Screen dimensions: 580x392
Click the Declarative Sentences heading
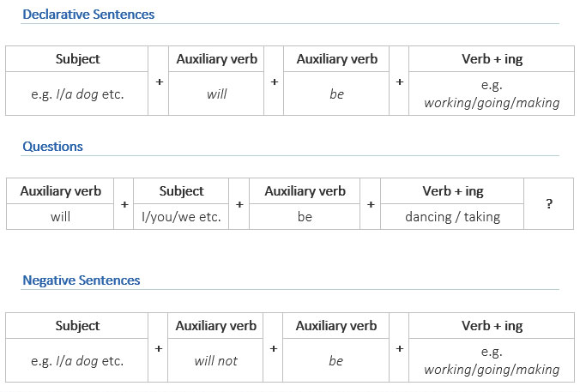point(88,15)
